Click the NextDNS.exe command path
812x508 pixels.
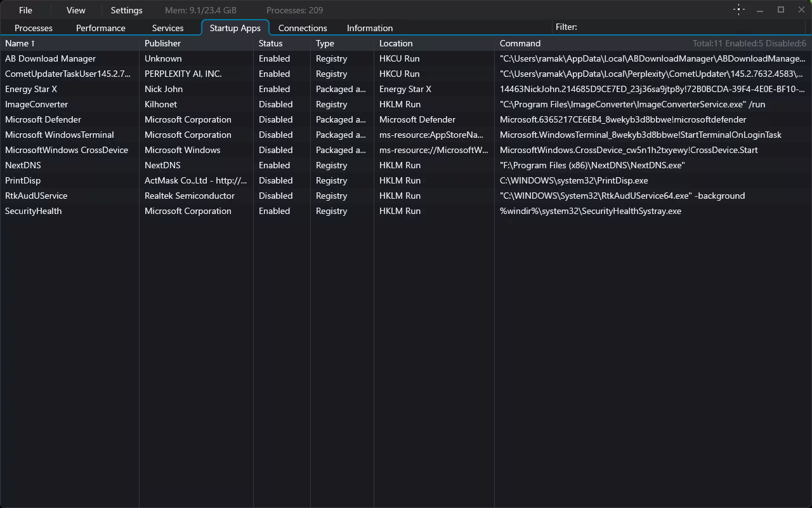point(593,165)
